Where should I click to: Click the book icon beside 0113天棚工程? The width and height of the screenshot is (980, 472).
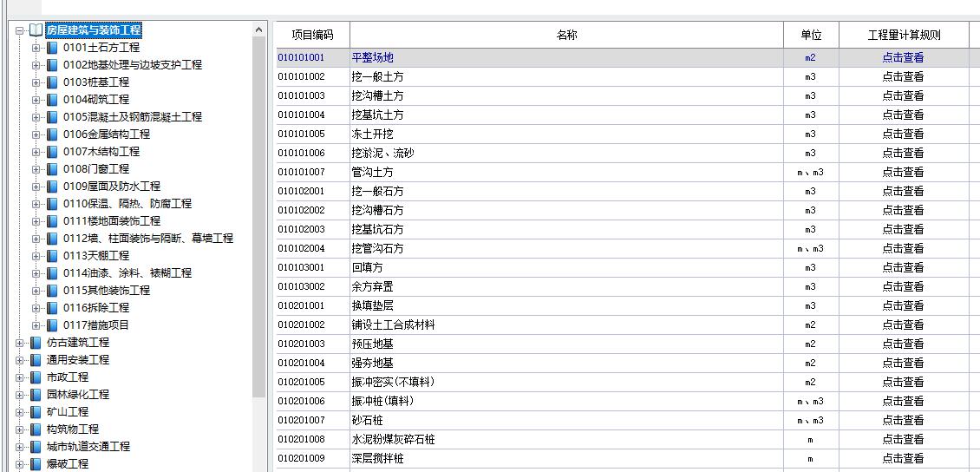52,256
